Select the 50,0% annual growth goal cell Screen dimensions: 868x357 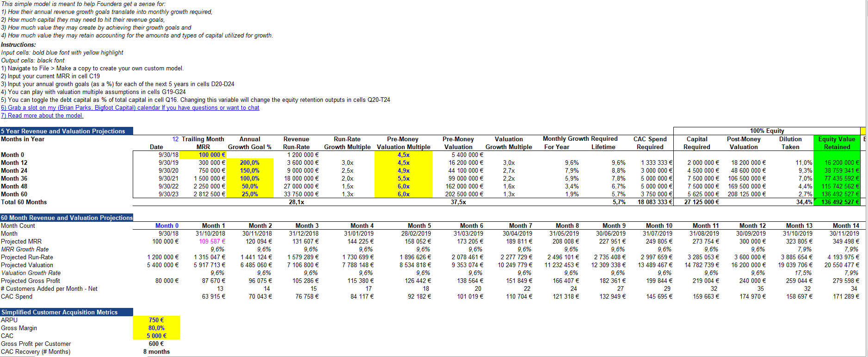[250, 186]
